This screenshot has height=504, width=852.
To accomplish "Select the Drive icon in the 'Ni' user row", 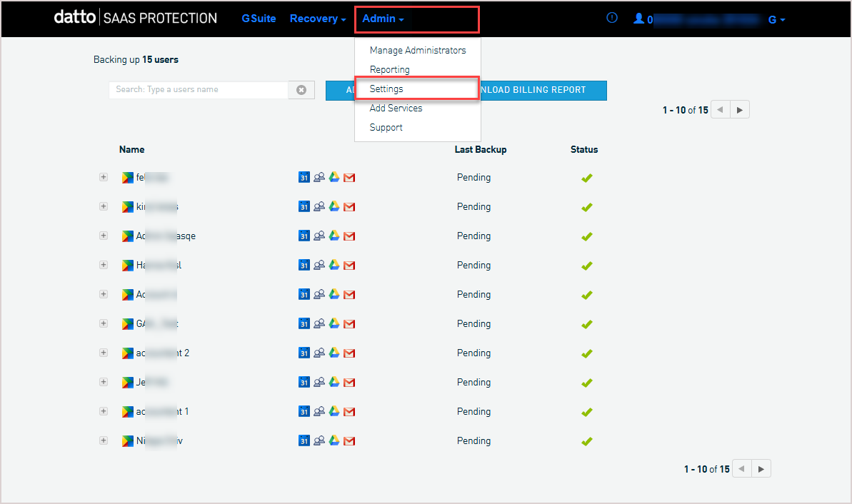I will (x=334, y=441).
